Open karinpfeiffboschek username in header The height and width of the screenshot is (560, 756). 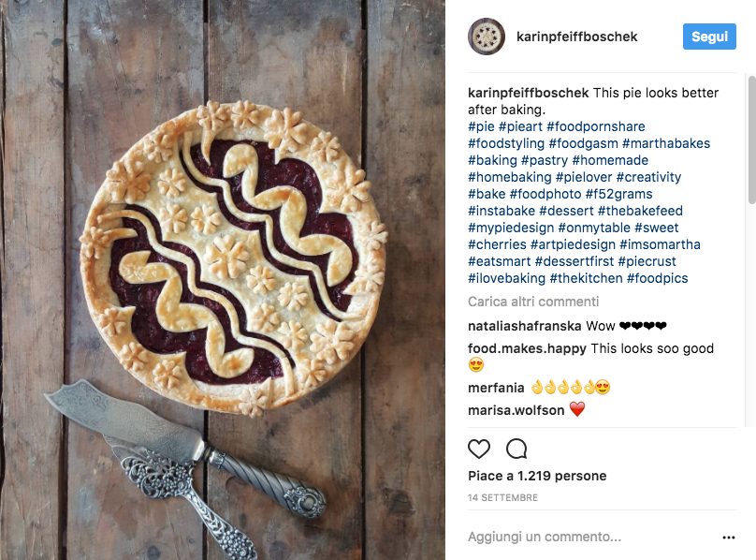576,37
